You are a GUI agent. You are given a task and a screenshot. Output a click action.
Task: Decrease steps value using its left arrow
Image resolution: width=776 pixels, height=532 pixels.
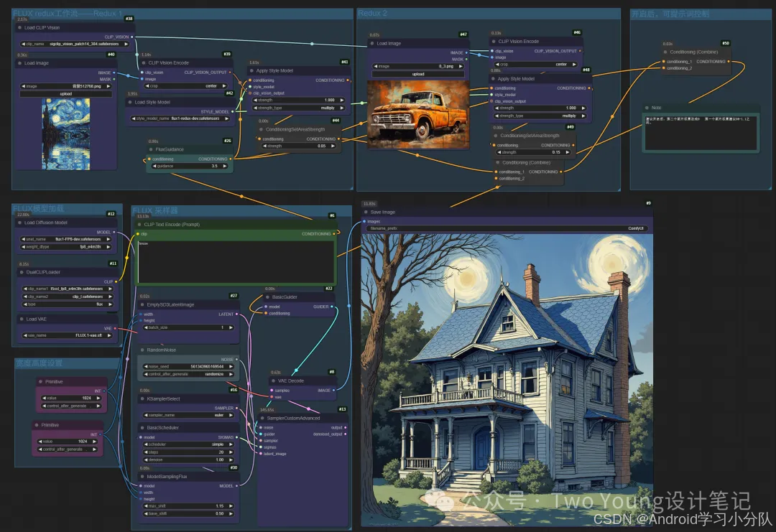146,452
